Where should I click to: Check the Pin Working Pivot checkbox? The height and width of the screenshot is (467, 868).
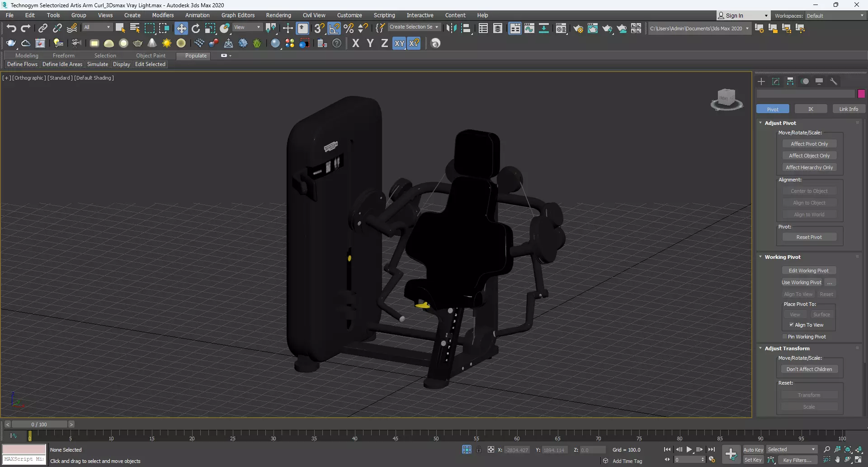point(785,336)
